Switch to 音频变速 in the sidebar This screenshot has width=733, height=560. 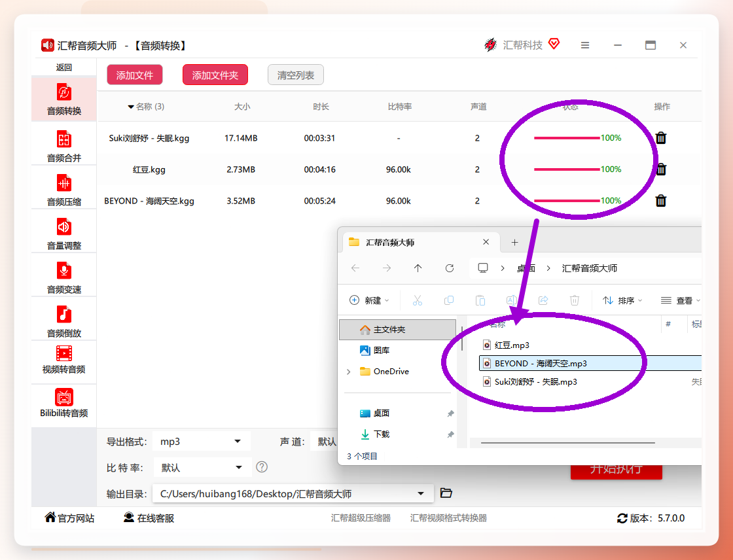coord(64,277)
